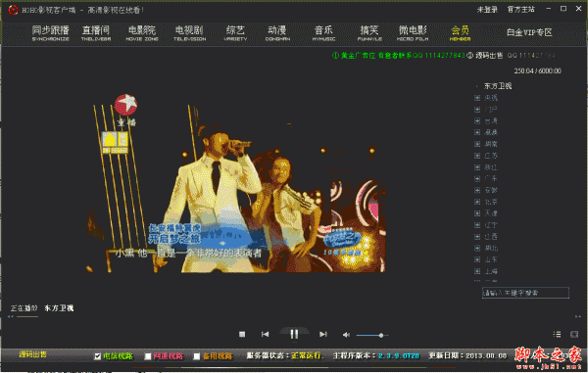Uncheck the 电信线路 checkbox
The width and height of the screenshot is (588, 373).
pyautogui.click(x=97, y=356)
